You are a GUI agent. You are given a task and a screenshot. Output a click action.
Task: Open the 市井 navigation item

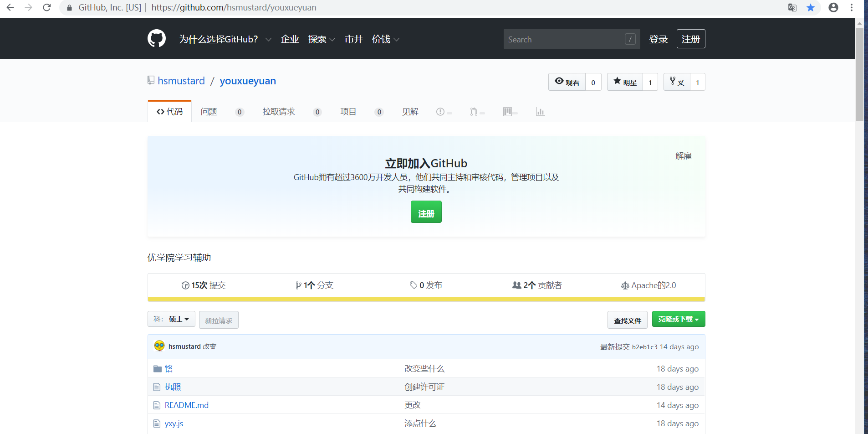(353, 39)
